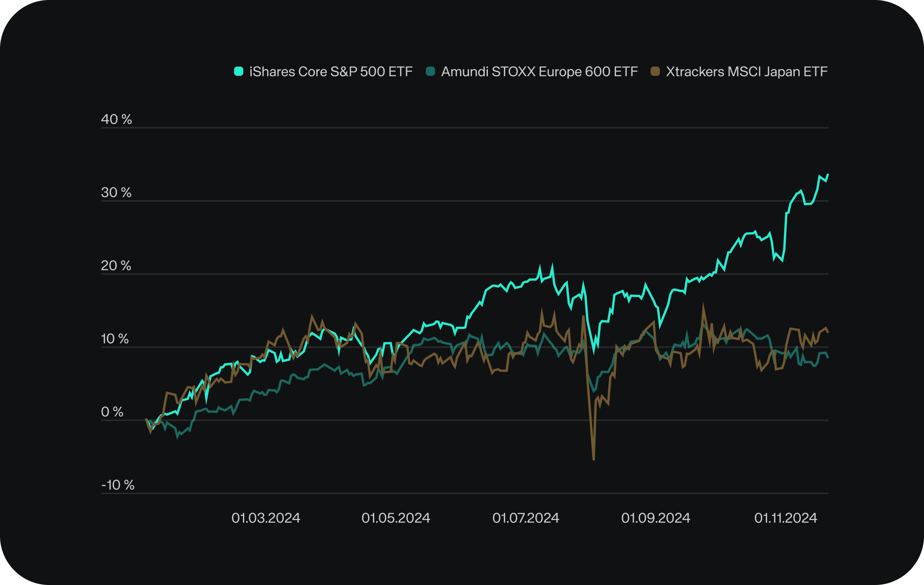
Task: Click the '0 %' y-axis label
Action: point(112,412)
